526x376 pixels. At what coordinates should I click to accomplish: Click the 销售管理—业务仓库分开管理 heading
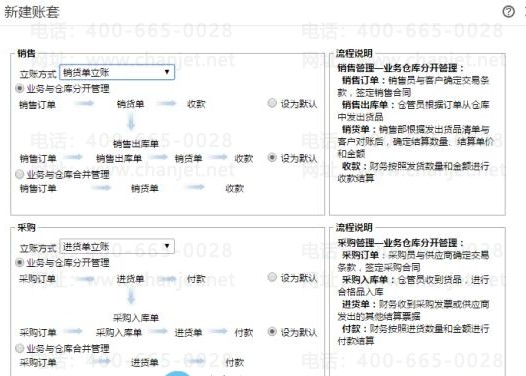[400, 68]
